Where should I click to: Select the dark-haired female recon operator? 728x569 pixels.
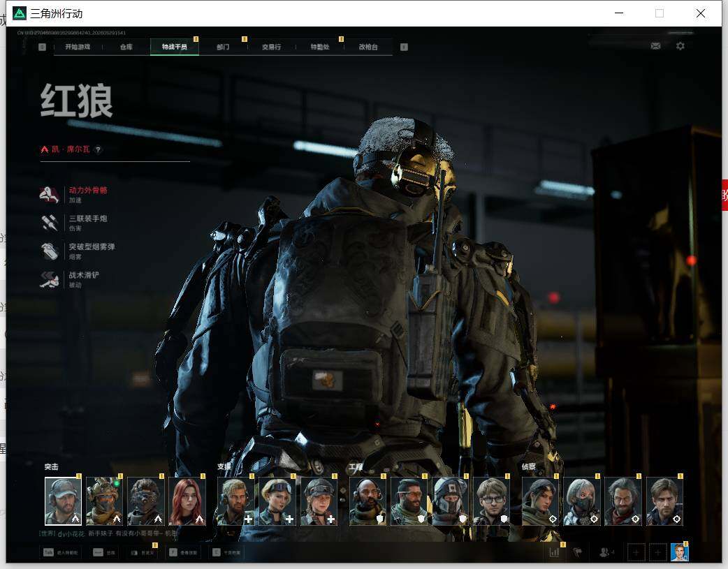(541, 501)
